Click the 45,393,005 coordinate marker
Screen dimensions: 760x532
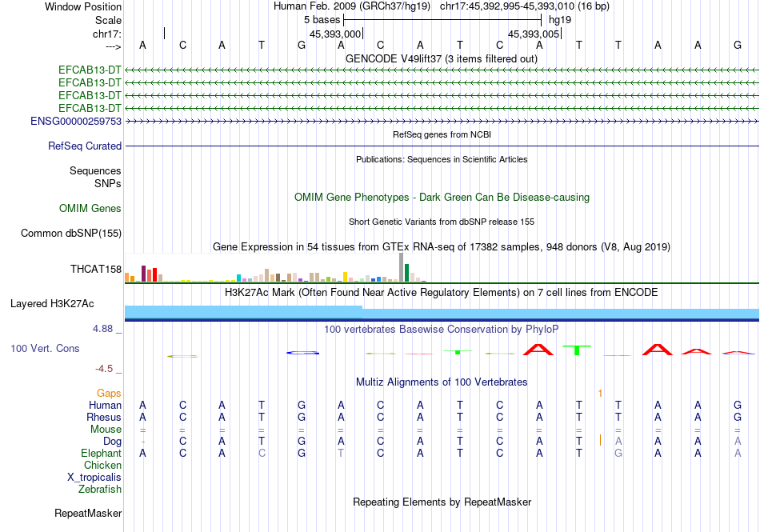click(x=534, y=34)
